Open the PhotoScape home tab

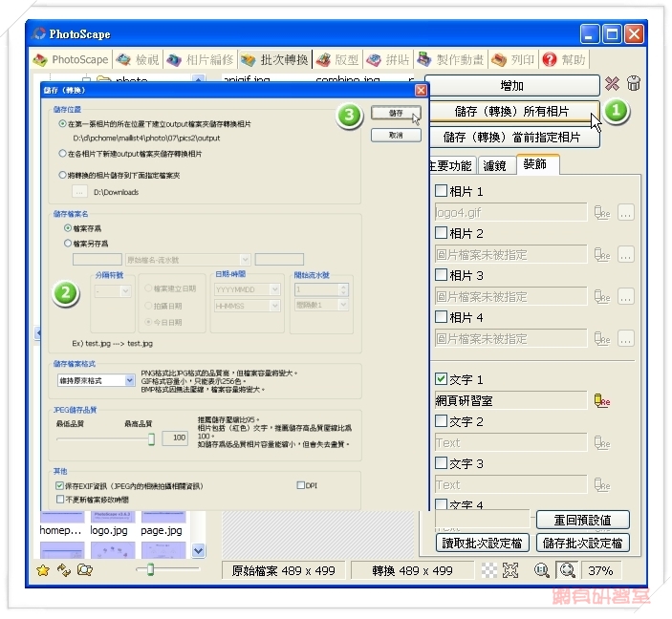71,59
